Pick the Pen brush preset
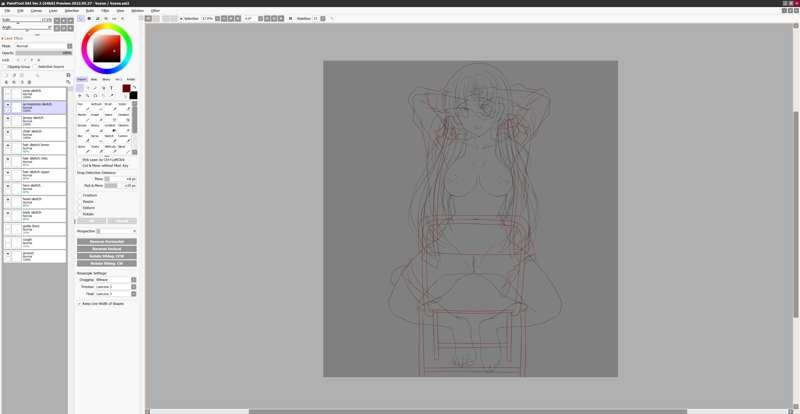This screenshot has width=800, height=414. tap(83, 106)
